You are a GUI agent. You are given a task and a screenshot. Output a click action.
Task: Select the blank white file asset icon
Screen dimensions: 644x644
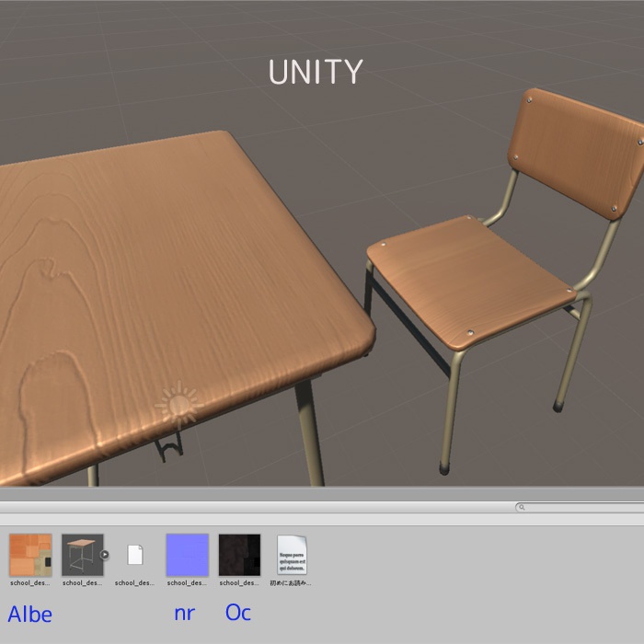pyautogui.click(x=135, y=555)
